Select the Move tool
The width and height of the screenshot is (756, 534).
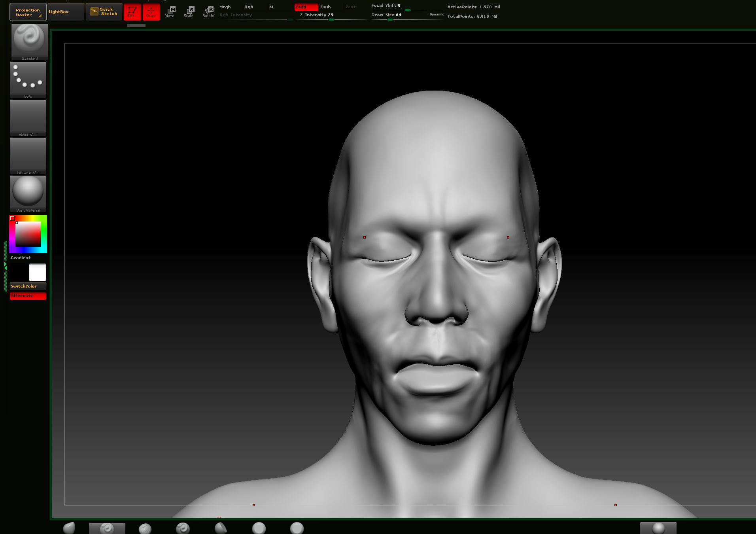coord(170,11)
